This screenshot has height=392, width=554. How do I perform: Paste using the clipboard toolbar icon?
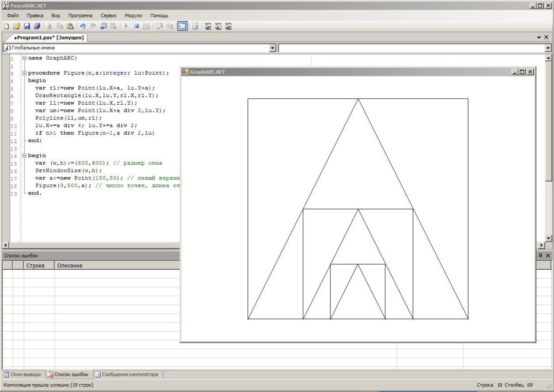coord(70,26)
